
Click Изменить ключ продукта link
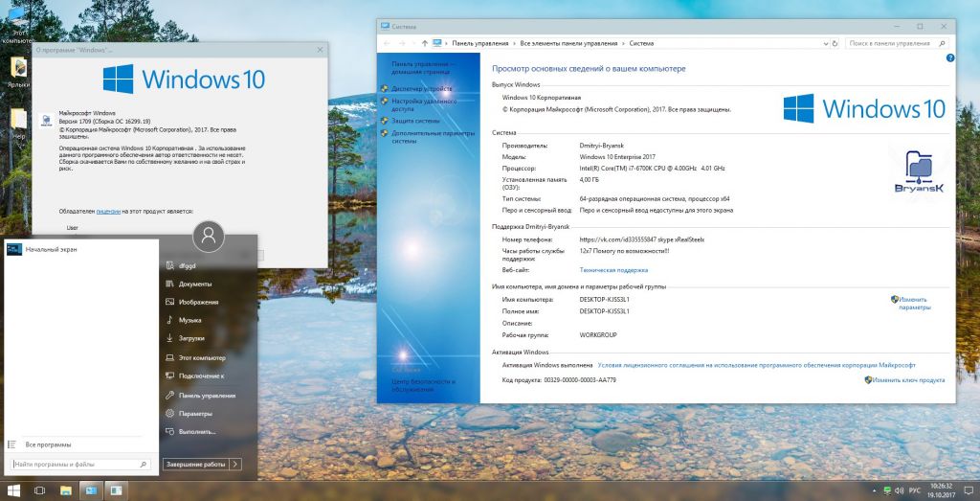click(x=909, y=379)
